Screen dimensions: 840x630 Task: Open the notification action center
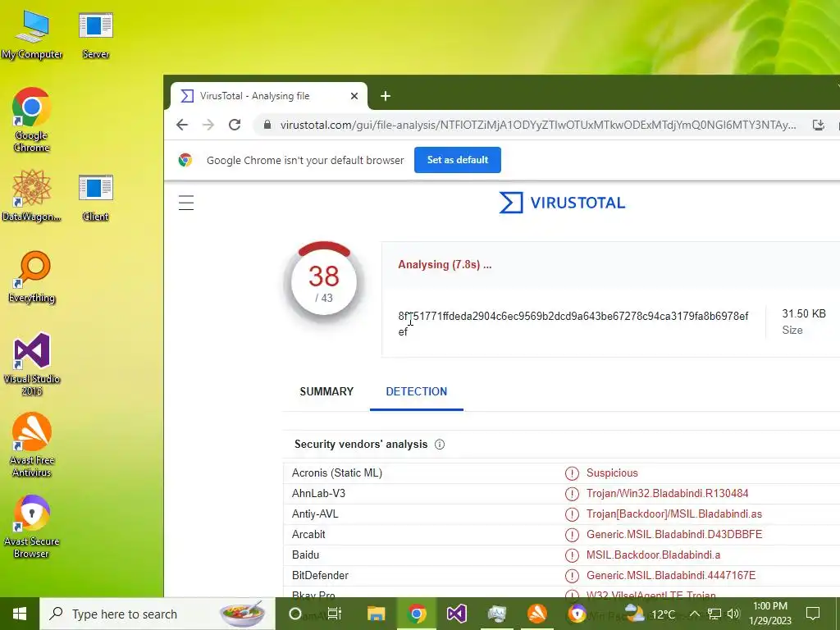[x=813, y=614]
